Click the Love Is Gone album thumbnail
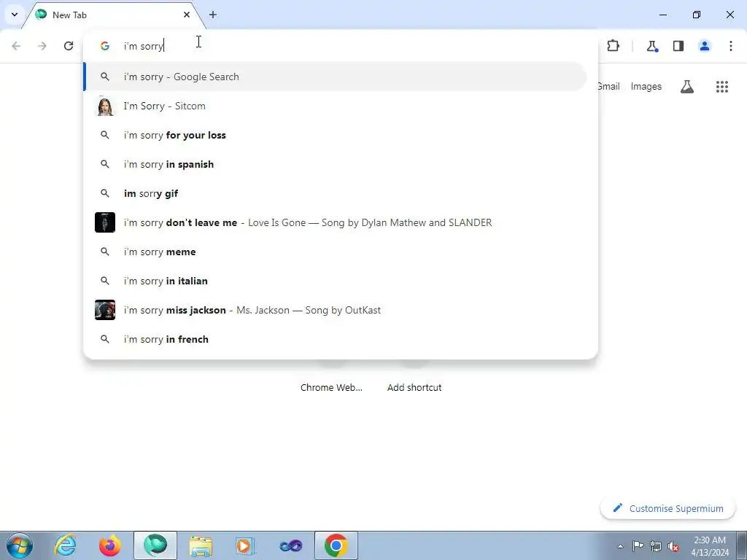747x560 pixels. tap(105, 222)
